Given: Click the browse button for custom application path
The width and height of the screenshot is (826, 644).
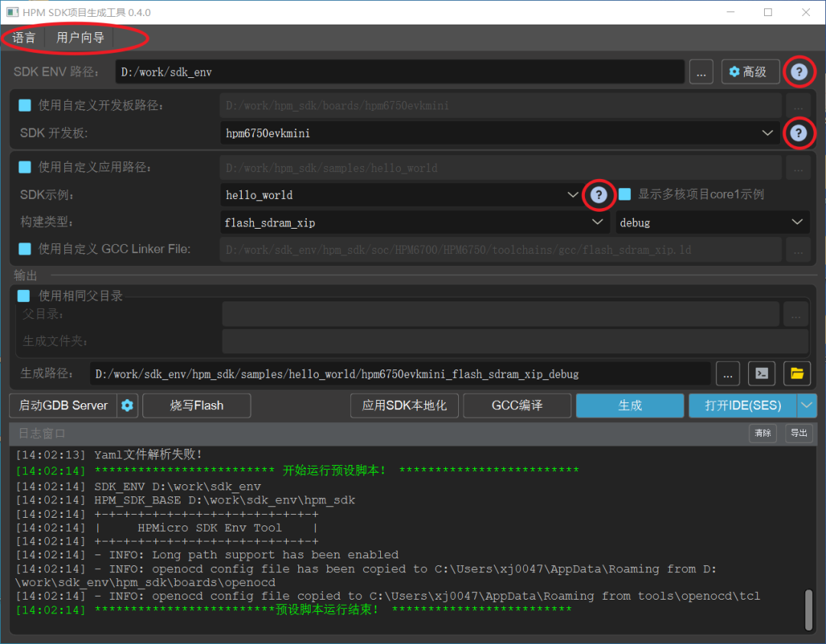Looking at the screenshot, I should [798, 168].
